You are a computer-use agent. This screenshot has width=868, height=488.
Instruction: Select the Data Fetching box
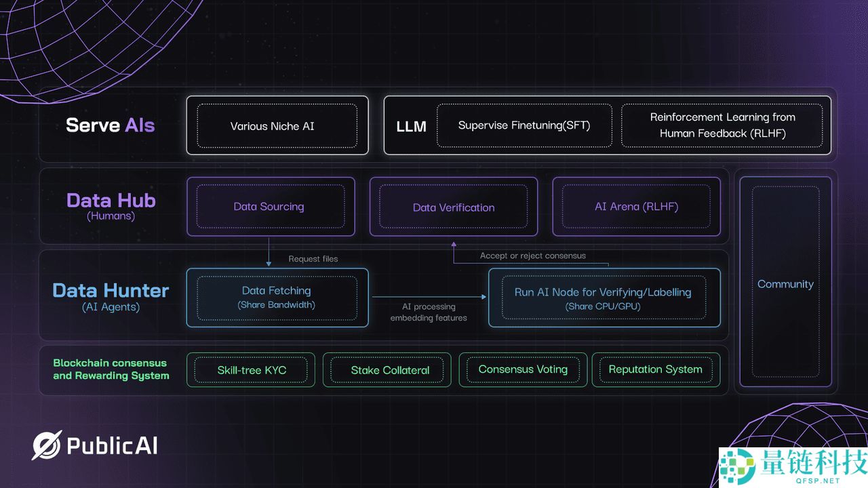(x=277, y=298)
